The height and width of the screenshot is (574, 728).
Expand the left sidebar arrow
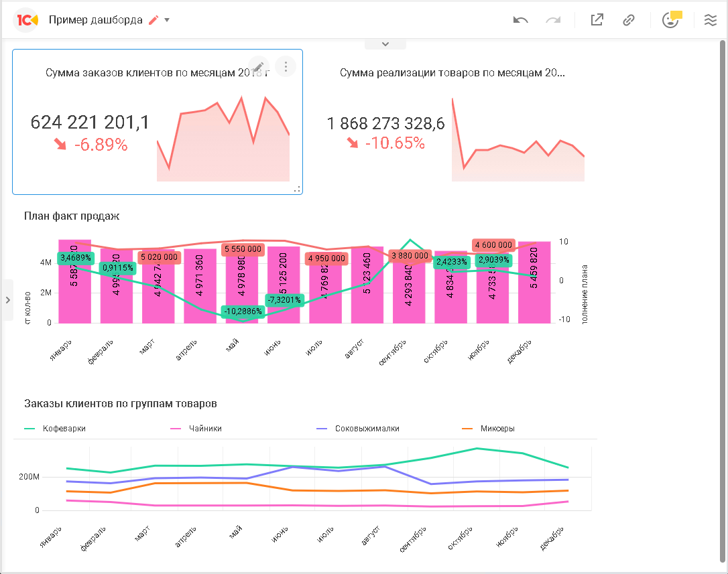point(7,300)
